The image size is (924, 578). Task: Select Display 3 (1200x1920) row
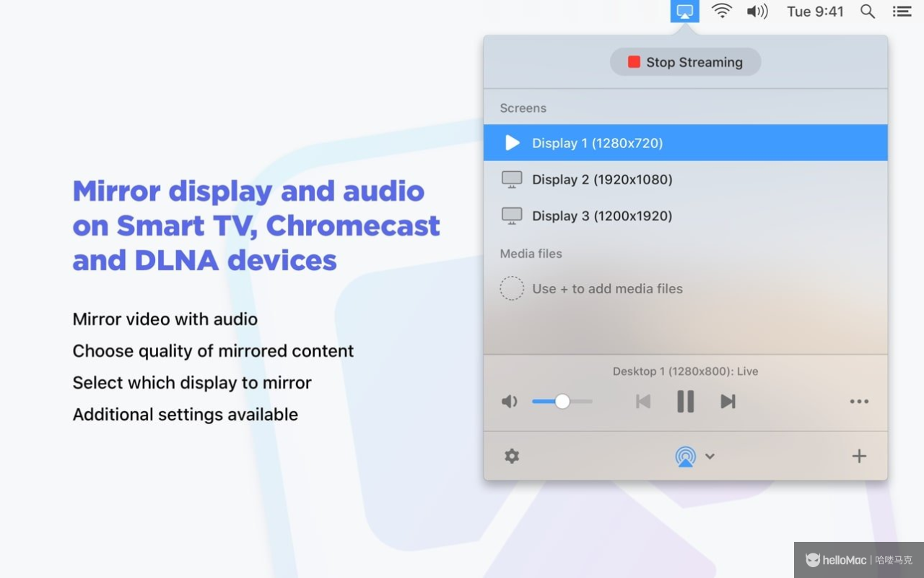[x=685, y=215]
